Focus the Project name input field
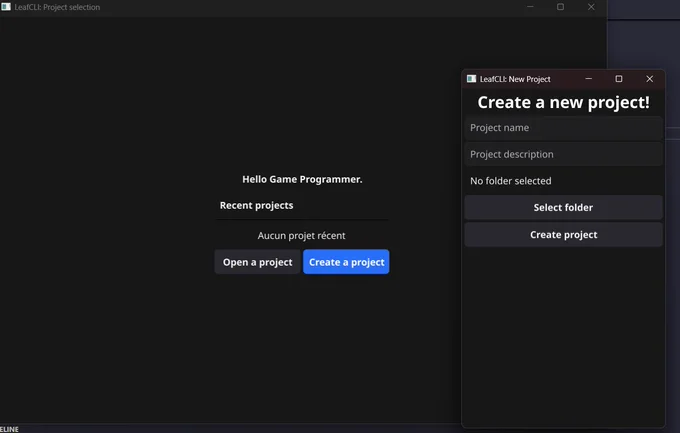The height and width of the screenshot is (433, 680). pyautogui.click(x=563, y=128)
